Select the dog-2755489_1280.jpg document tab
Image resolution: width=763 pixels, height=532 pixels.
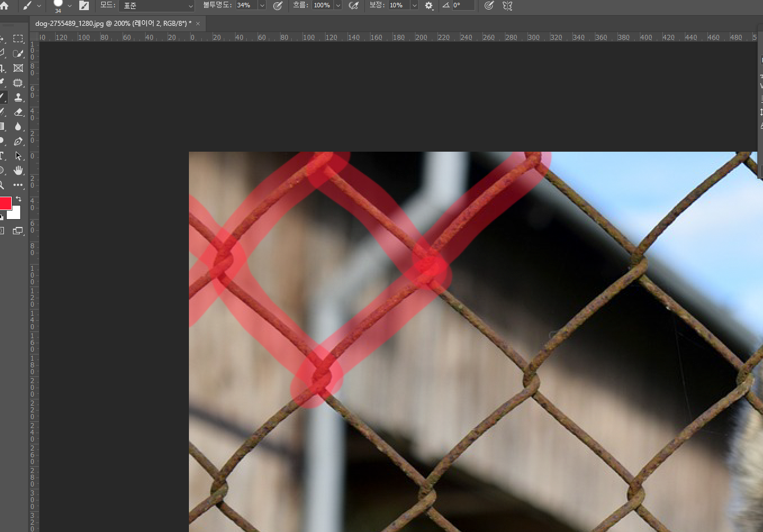tap(113, 23)
